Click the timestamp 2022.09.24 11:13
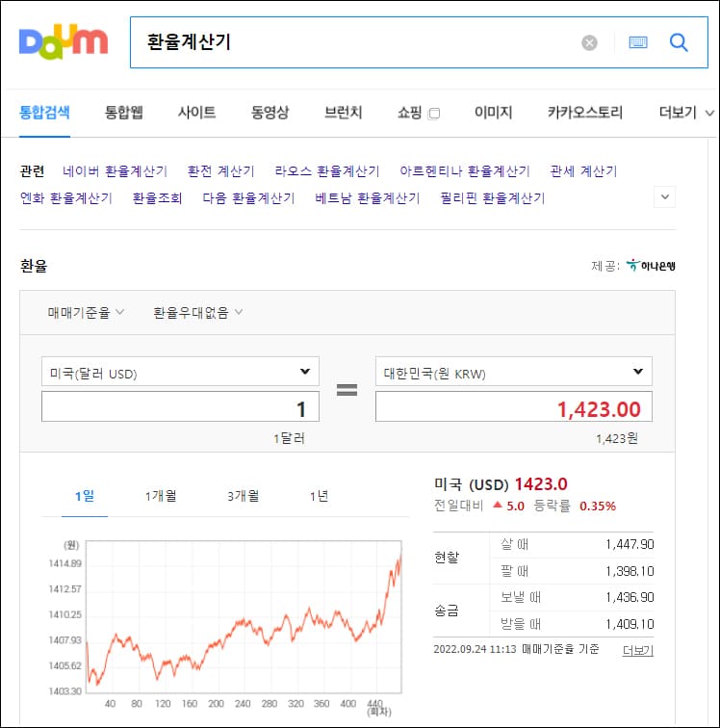720x728 pixels. point(475,649)
